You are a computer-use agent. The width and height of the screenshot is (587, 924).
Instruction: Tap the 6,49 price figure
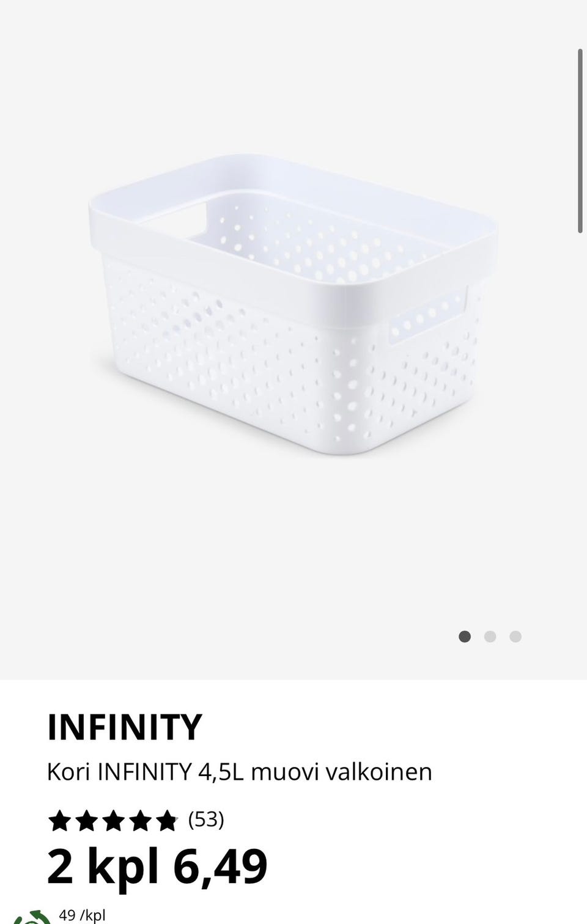point(221,866)
